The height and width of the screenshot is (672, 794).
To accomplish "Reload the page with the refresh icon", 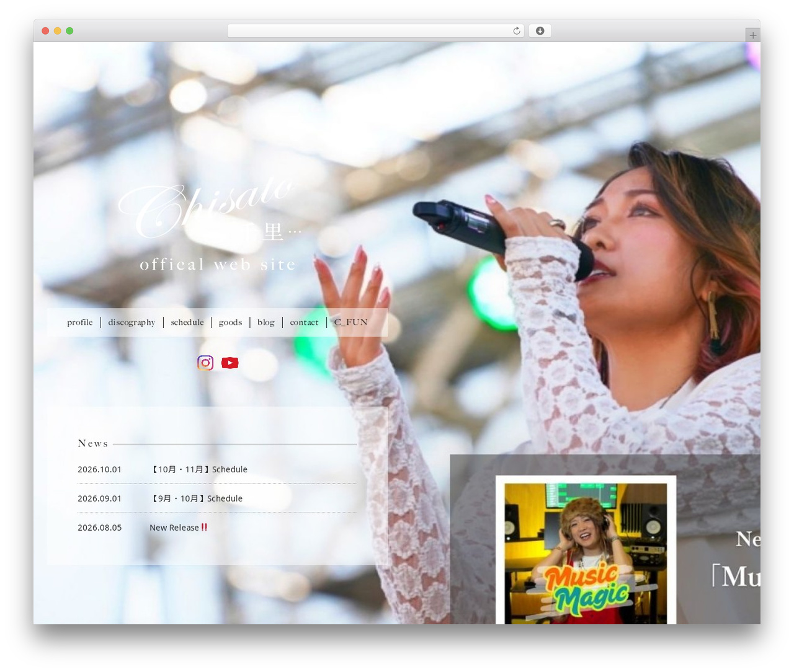I will click(x=516, y=31).
